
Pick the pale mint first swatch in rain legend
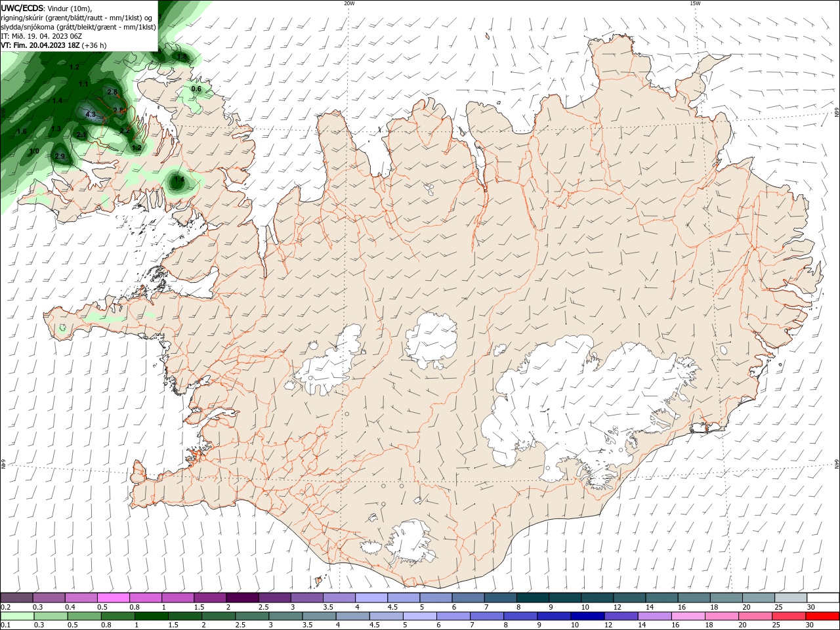17,616
